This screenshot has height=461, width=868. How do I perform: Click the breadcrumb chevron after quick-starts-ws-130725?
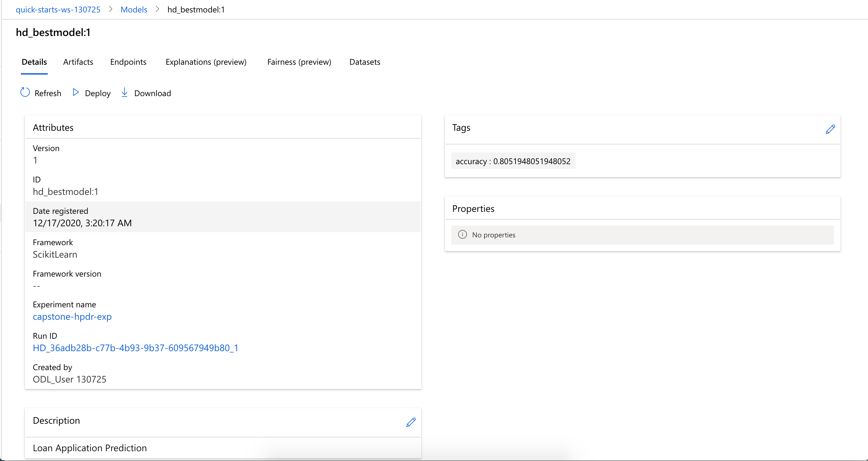pyautogui.click(x=111, y=9)
